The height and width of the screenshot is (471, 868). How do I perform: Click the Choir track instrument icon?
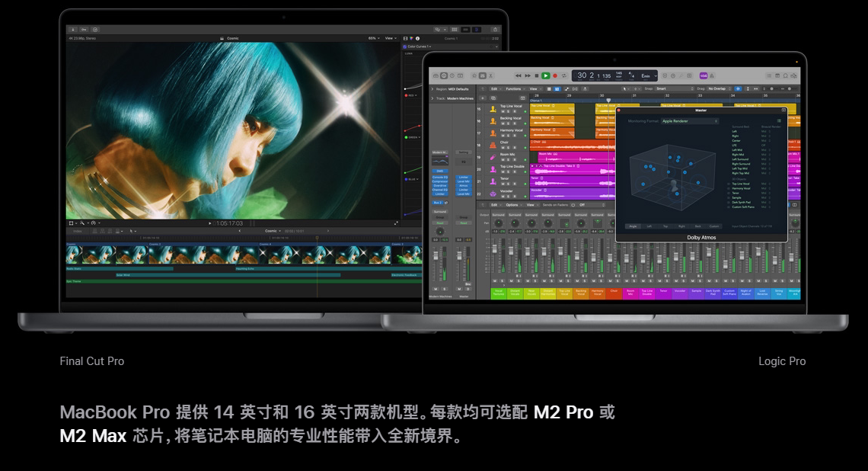click(x=493, y=144)
